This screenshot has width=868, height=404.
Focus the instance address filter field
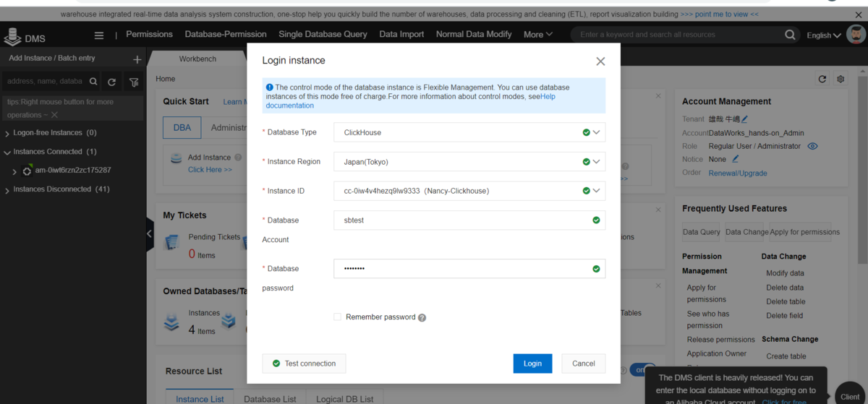(45, 82)
